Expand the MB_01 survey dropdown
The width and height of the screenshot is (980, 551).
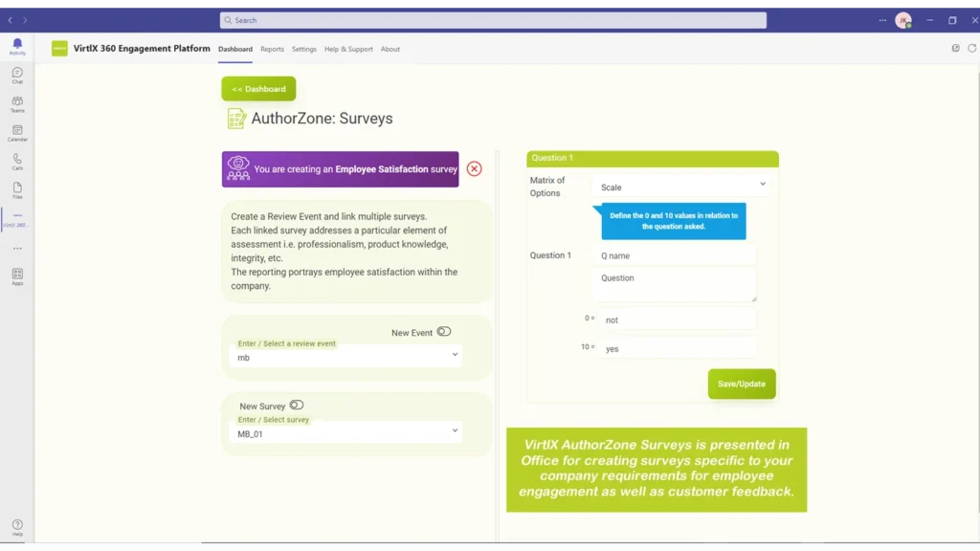point(348,433)
